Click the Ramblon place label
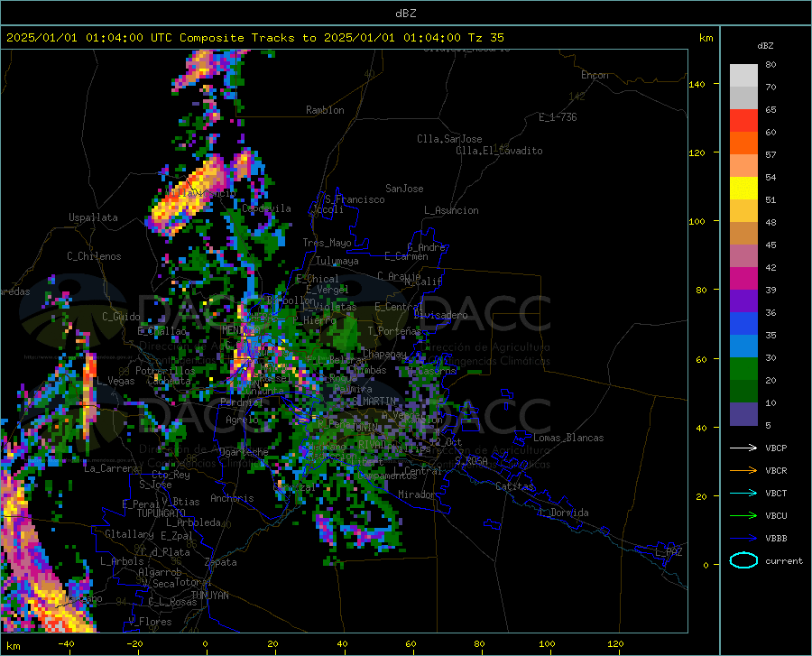The height and width of the screenshot is (656, 812). coord(325,110)
